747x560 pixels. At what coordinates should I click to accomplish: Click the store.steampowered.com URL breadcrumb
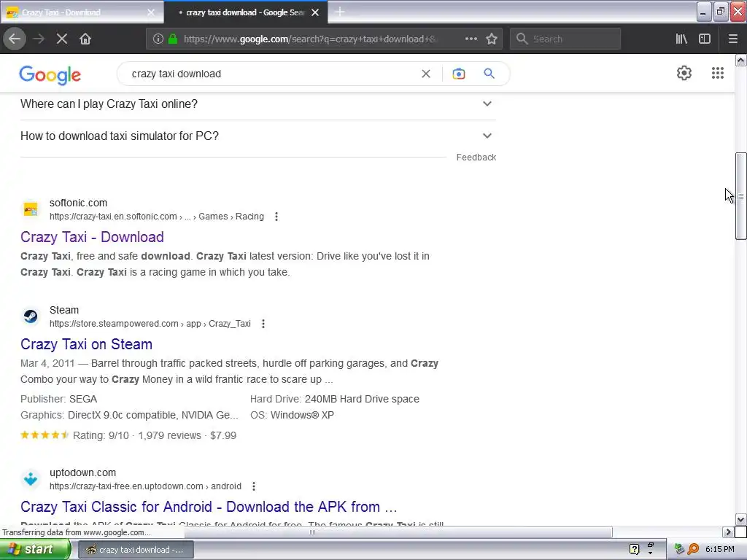pos(150,324)
